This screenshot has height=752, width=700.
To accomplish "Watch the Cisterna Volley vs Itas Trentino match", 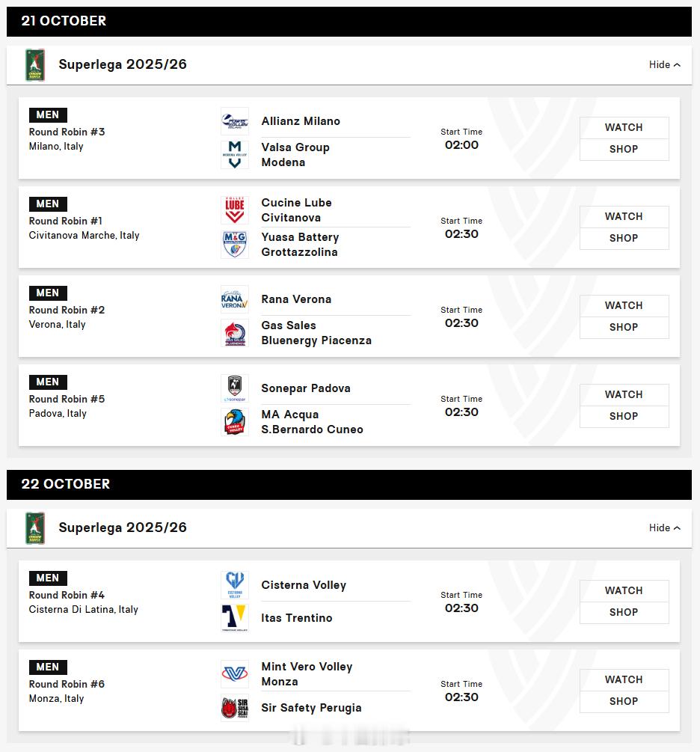I will pyautogui.click(x=624, y=591).
